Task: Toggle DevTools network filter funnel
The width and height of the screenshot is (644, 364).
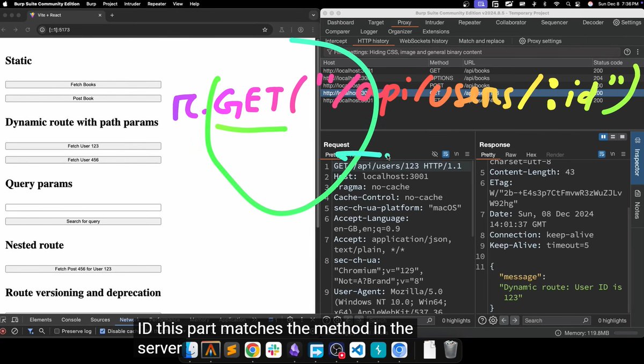Action: tap(31, 331)
